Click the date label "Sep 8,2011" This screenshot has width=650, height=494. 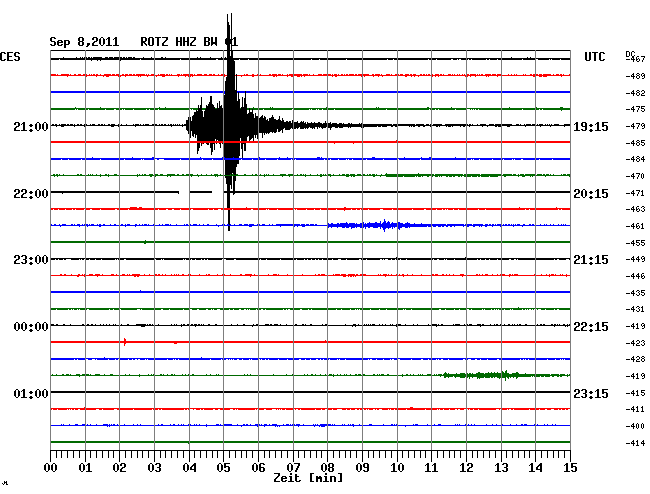[x=84, y=42]
